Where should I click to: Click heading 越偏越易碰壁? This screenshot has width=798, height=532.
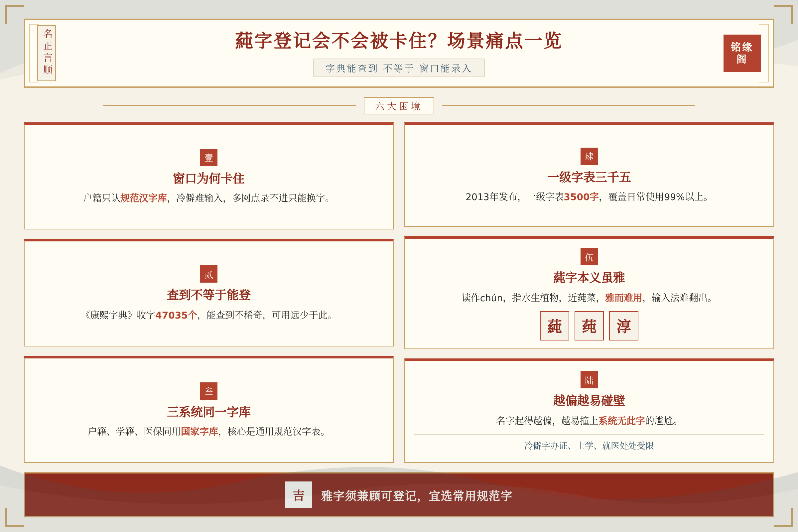[589, 400]
